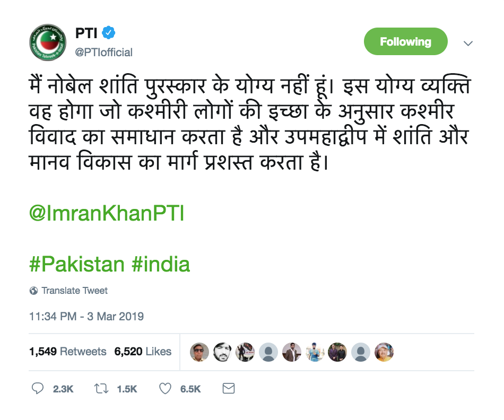
Task: View the 1,549 Retweets list
Action: tap(68, 351)
